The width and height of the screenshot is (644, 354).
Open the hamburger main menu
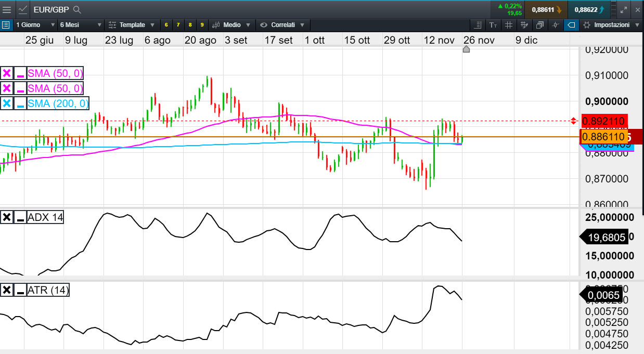(x=7, y=9)
